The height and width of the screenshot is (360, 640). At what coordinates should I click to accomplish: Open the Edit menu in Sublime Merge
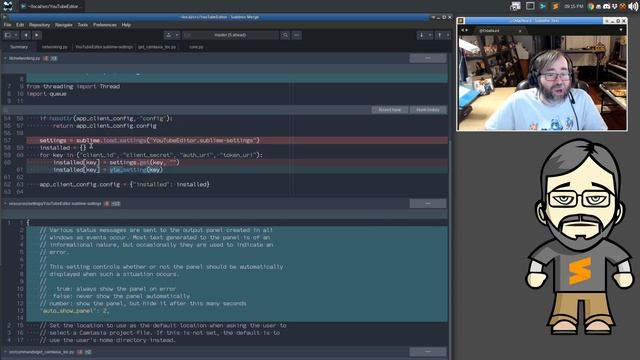click(20, 25)
